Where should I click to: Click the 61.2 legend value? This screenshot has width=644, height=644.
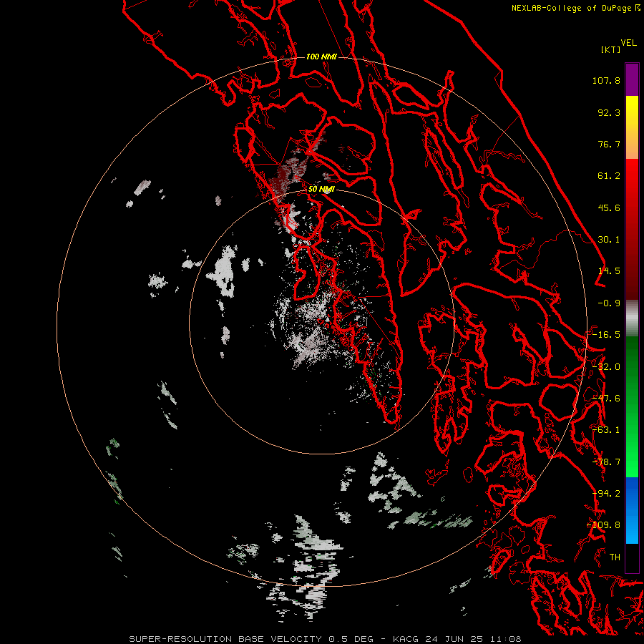609,176
